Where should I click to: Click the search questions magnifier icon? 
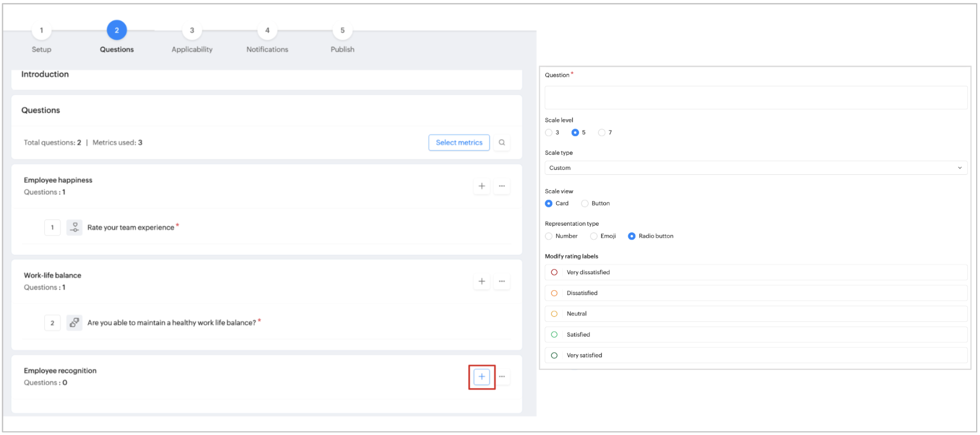(x=501, y=143)
